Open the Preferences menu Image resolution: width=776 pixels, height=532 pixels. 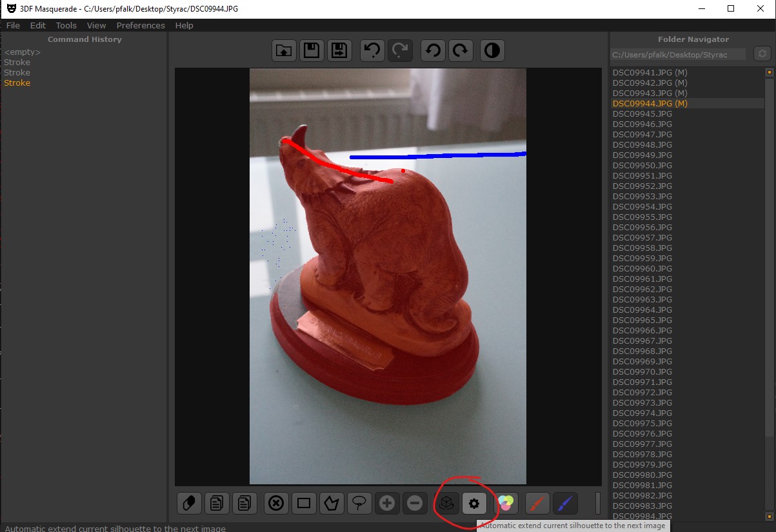pos(141,25)
